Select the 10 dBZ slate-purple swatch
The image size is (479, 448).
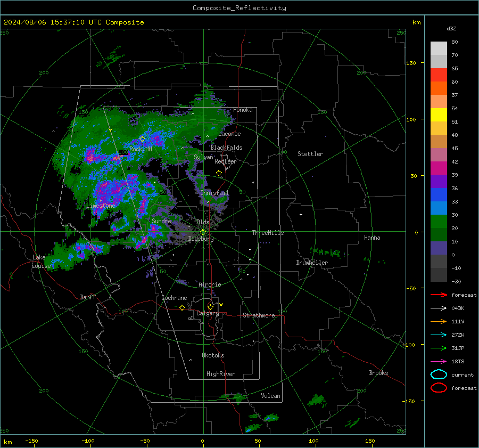pos(439,248)
